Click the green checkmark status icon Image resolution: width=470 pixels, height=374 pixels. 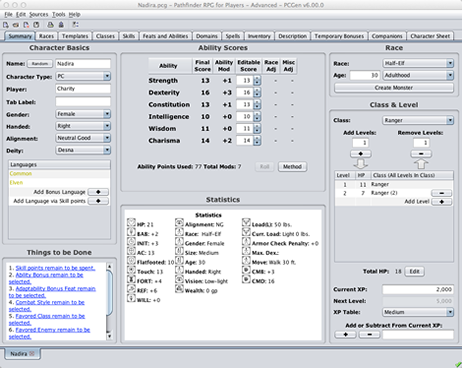[x=458, y=364]
